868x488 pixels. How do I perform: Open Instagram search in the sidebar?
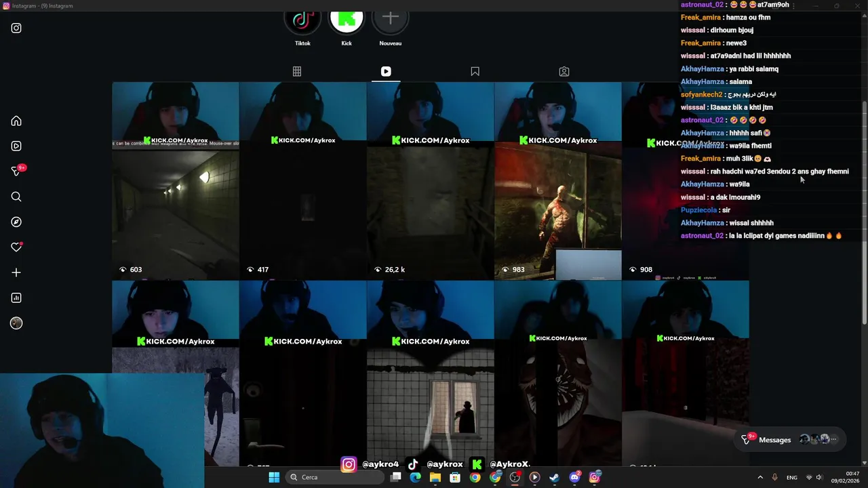click(x=16, y=197)
